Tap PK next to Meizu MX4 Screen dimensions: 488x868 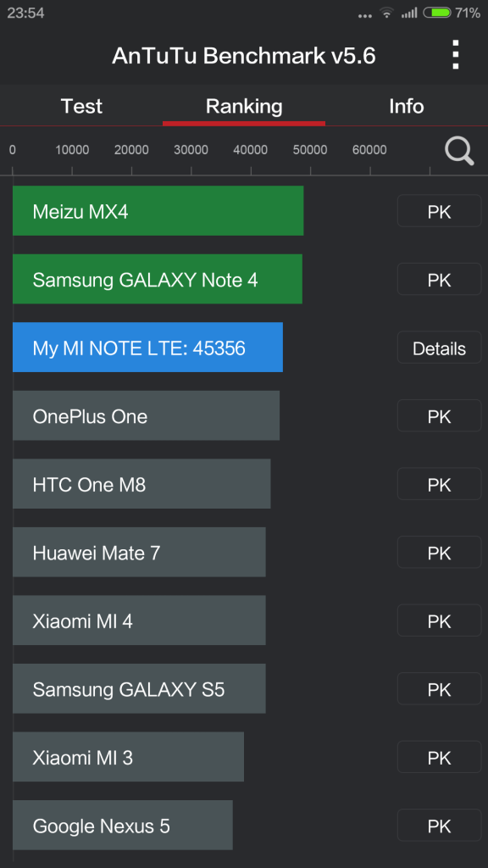(440, 211)
